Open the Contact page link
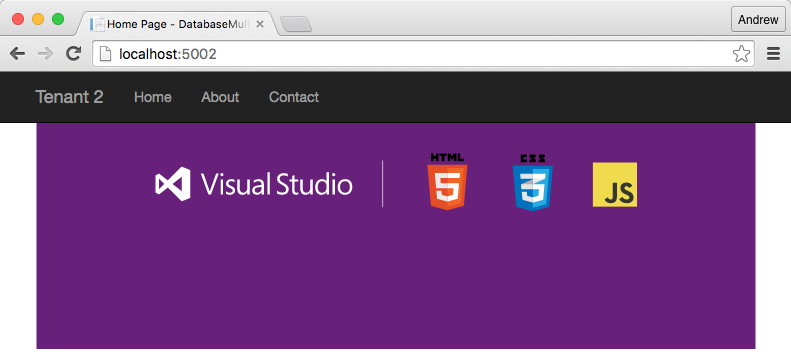 click(x=294, y=97)
